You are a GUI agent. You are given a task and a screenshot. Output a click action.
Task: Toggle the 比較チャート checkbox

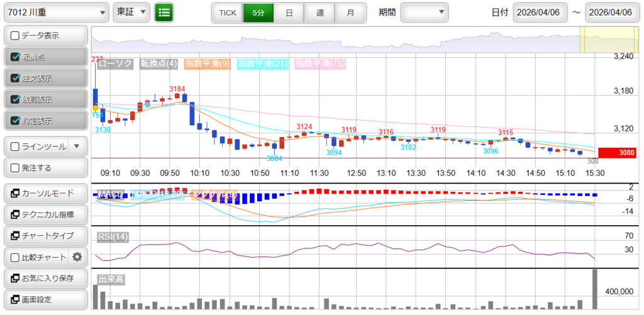pos(16,257)
